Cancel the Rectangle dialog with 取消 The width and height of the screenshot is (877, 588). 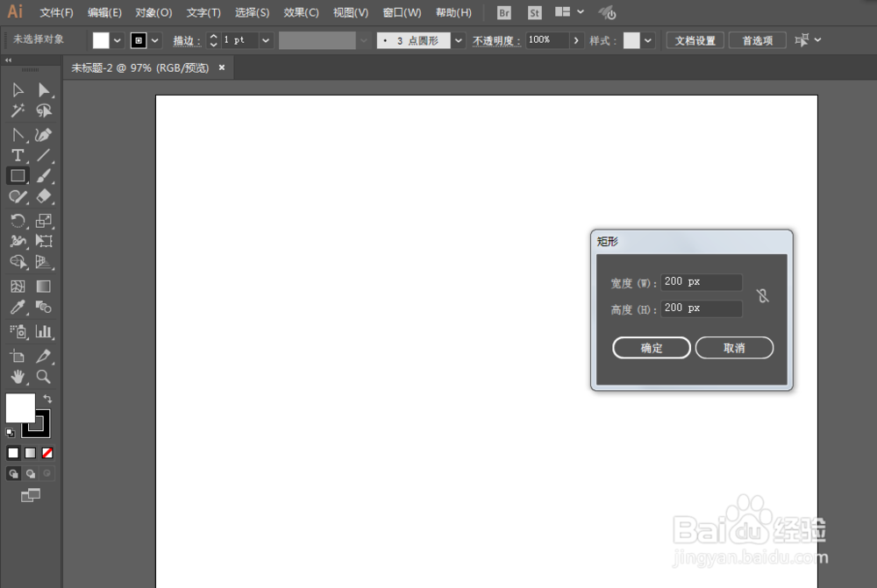point(734,348)
